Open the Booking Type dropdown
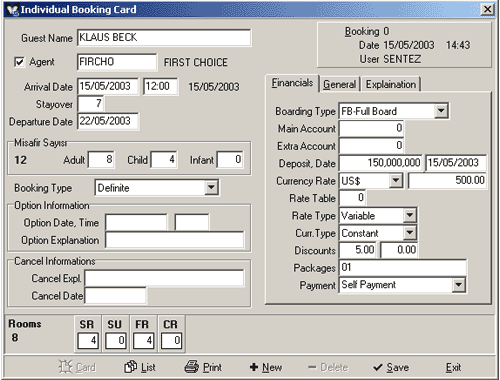Screen dimensions: 500x380 tap(211, 188)
